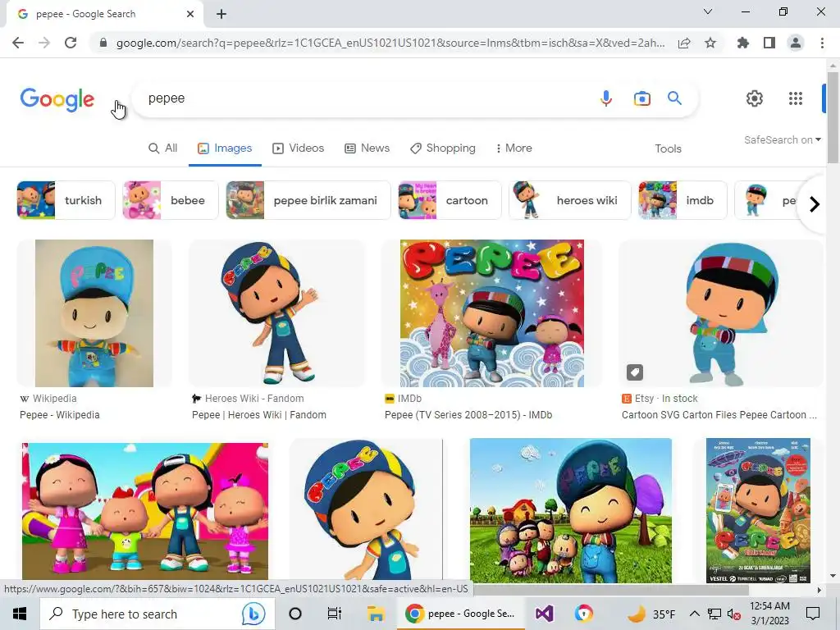Expand the More search options menu

click(x=514, y=148)
